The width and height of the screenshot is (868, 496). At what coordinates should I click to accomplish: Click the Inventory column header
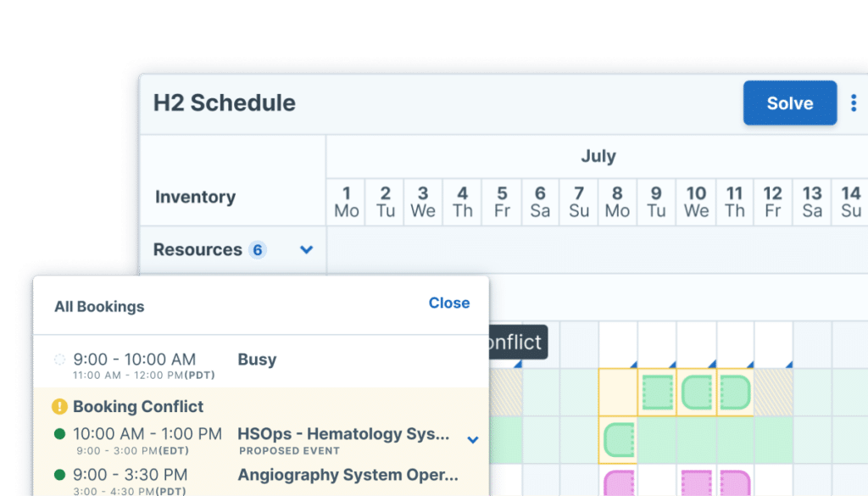tap(195, 197)
